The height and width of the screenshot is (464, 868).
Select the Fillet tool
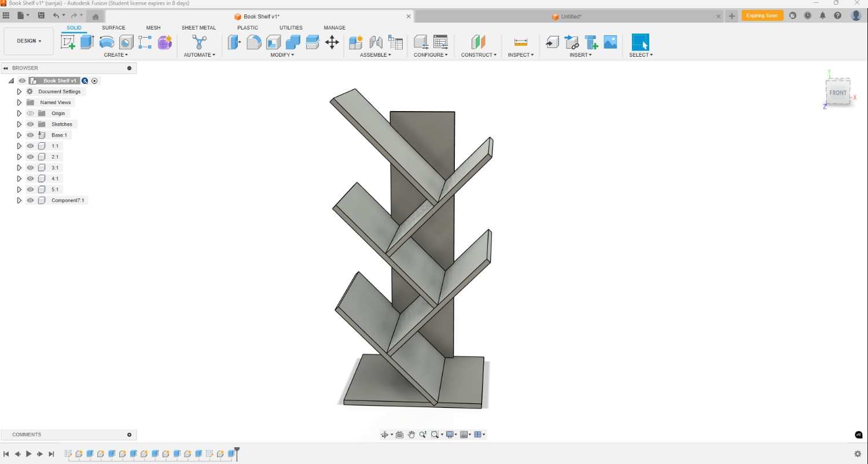(x=254, y=42)
